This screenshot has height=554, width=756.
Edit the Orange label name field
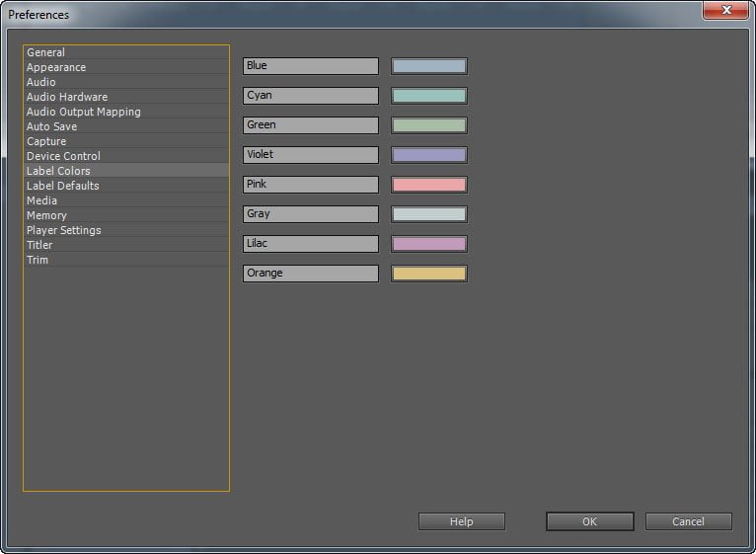click(311, 274)
